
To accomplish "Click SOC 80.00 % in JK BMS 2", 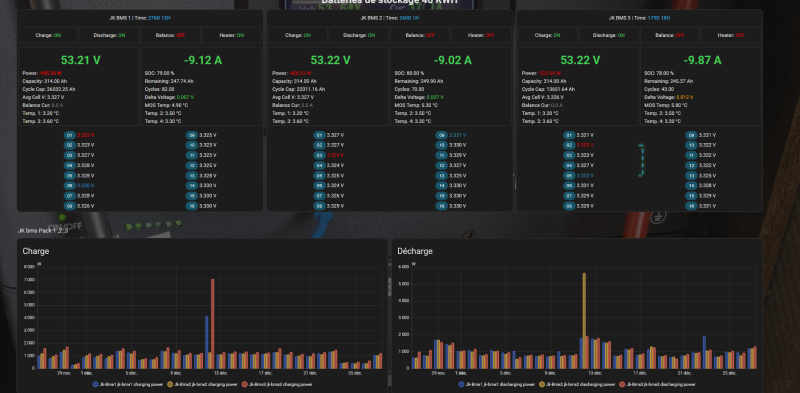I will [x=409, y=73].
